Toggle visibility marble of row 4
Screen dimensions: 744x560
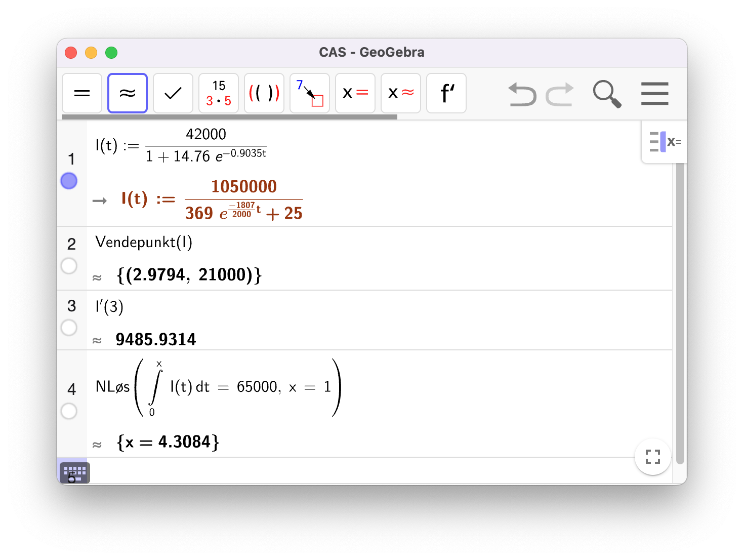[x=69, y=411]
